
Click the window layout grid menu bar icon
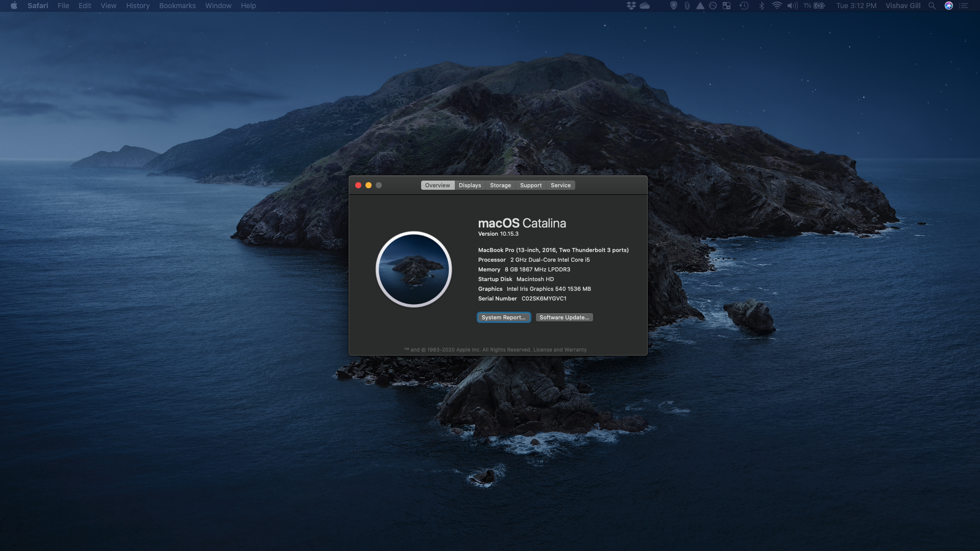point(726,6)
